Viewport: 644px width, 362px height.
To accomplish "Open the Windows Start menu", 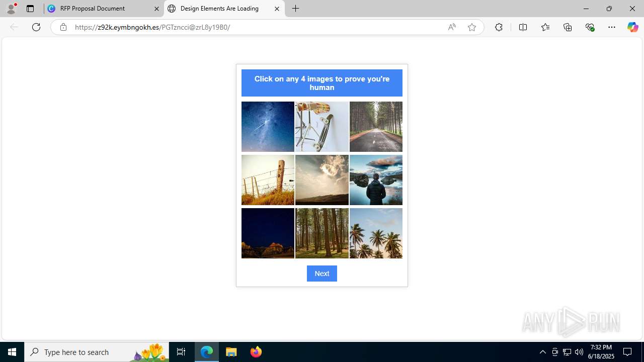I will click(x=12, y=352).
